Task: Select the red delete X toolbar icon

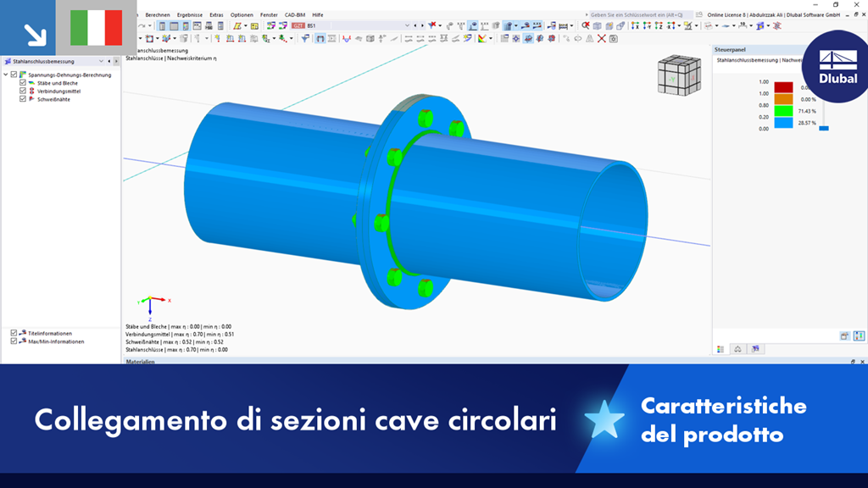Action: click(601, 38)
